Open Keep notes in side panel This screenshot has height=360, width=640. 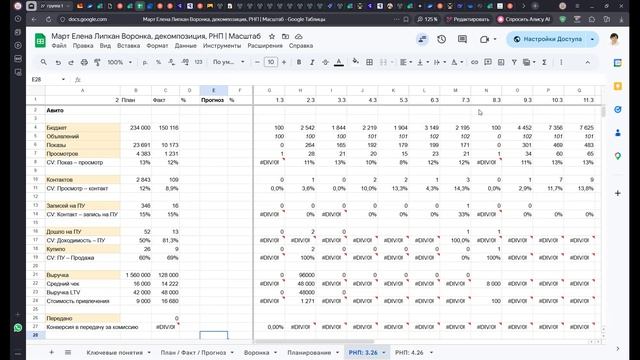pyautogui.click(x=618, y=86)
